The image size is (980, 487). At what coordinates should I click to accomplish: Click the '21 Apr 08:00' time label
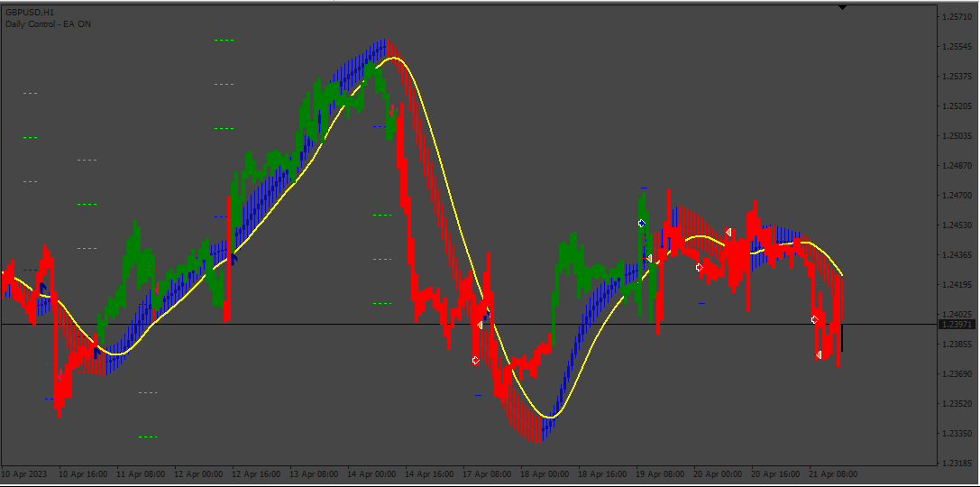pyautogui.click(x=835, y=474)
